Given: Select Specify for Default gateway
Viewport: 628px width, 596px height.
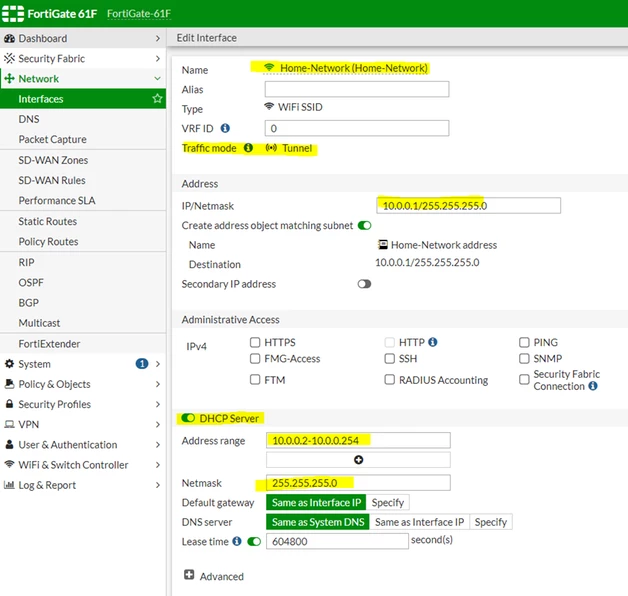Looking at the screenshot, I should 387,502.
